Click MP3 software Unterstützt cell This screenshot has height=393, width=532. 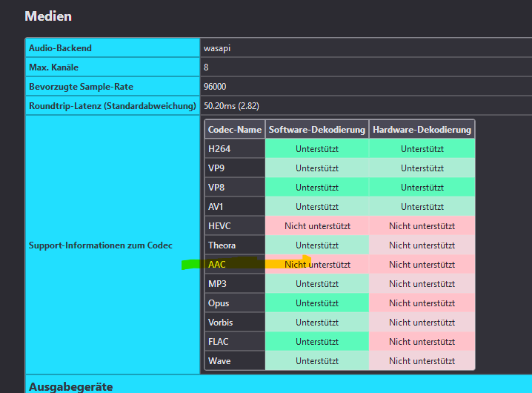317,283
